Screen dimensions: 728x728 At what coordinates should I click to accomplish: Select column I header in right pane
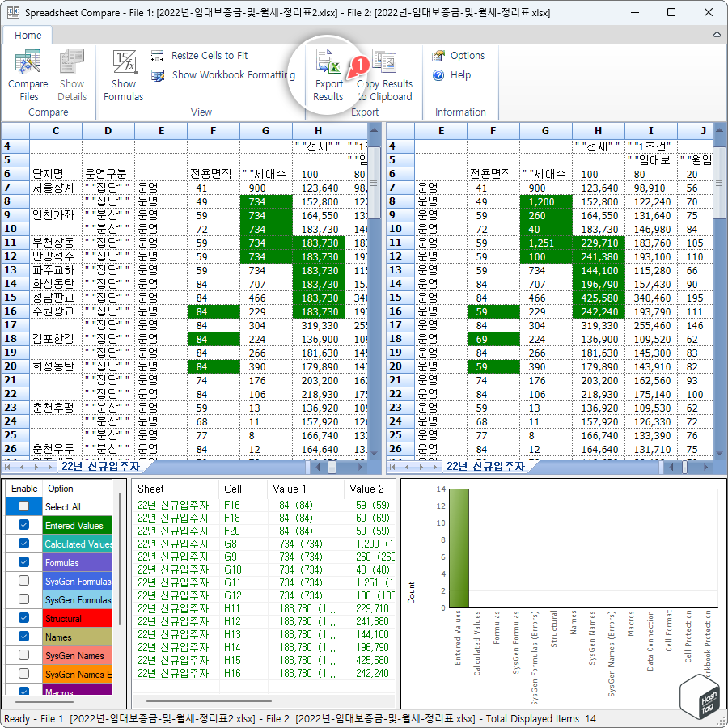tap(651, 131)
